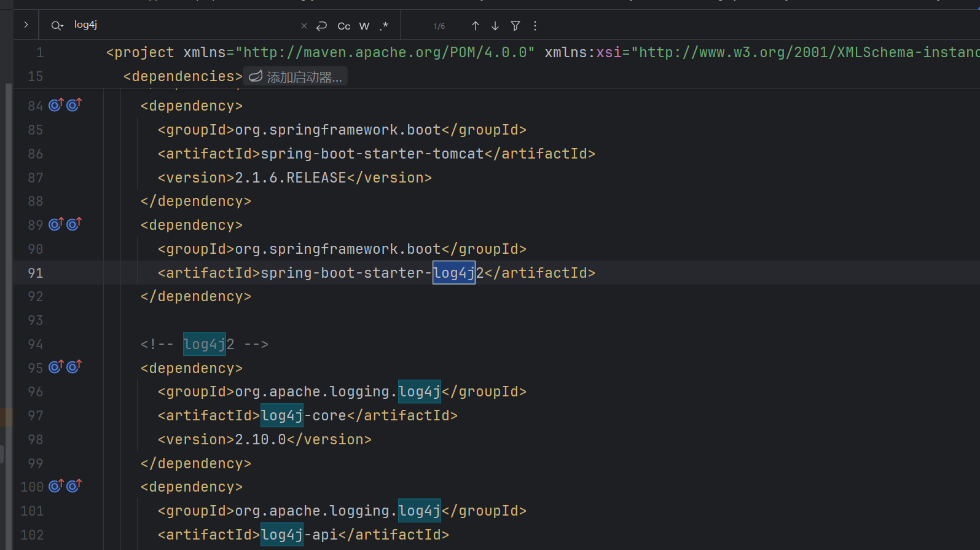Click closing dependency tag on line 99
980x550 pixels.
coord(196,463)
